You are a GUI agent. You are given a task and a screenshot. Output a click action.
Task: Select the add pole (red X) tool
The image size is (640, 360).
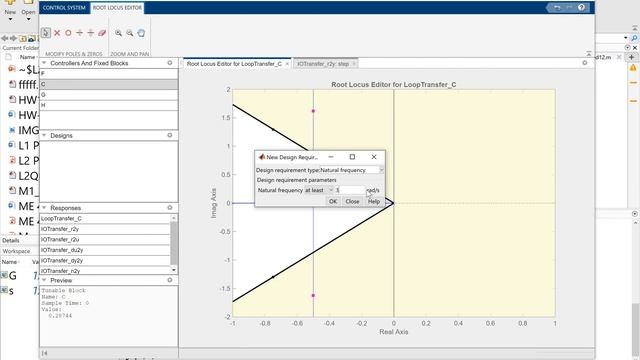coord(57,33)
